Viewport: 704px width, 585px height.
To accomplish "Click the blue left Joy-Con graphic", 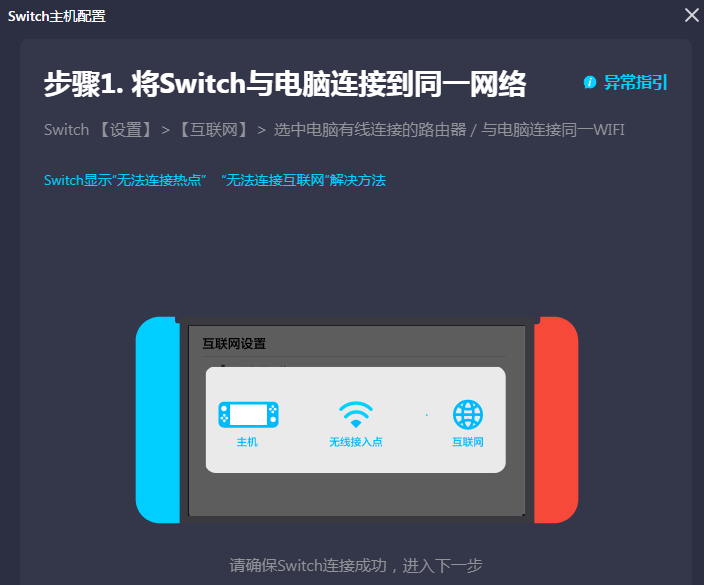I will [158, 420].
